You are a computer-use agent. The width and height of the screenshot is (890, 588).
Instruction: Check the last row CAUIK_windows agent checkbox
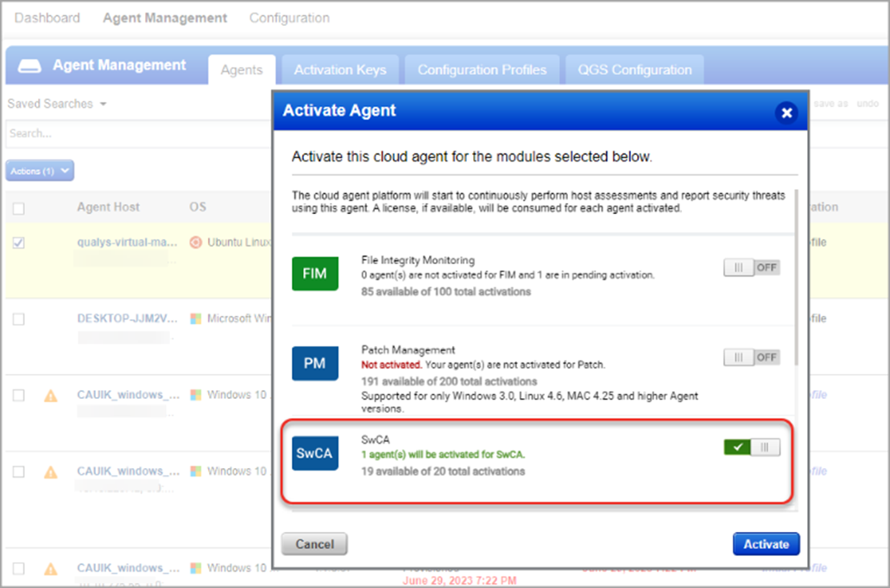pos(19,568)
